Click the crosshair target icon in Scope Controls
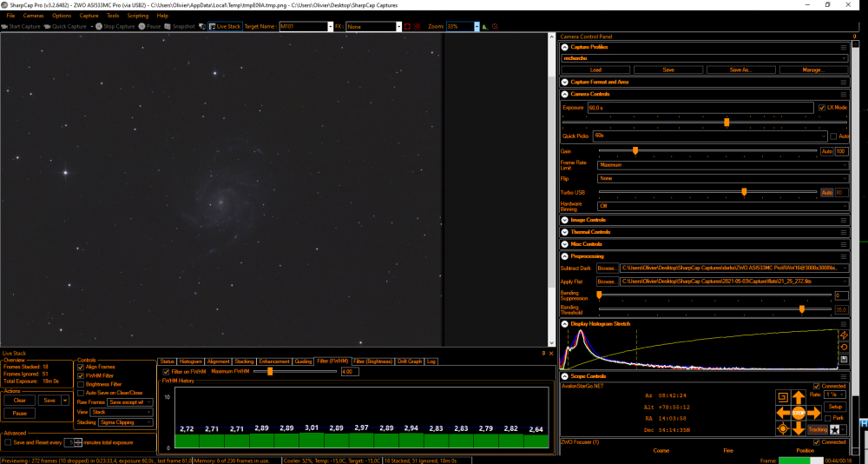Screen dimensions: 868x464 pyautogui.click(x=783, y=428)
